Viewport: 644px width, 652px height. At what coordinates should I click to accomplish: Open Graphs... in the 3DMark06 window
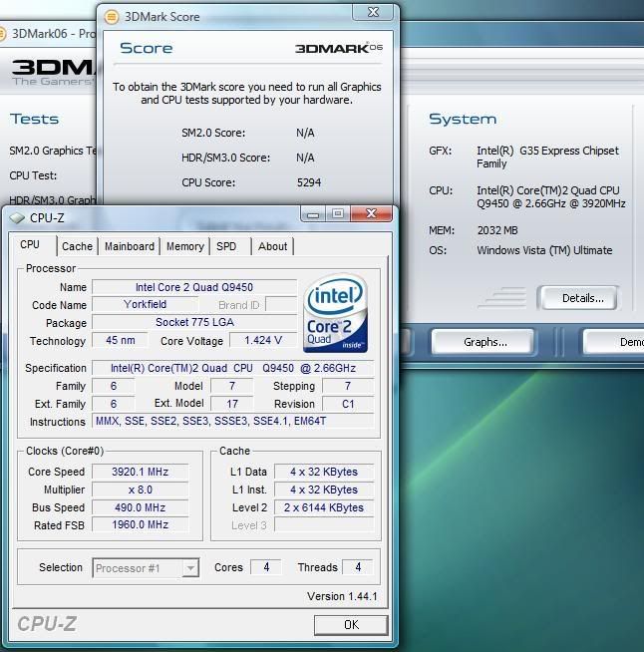tap(483, 342)
